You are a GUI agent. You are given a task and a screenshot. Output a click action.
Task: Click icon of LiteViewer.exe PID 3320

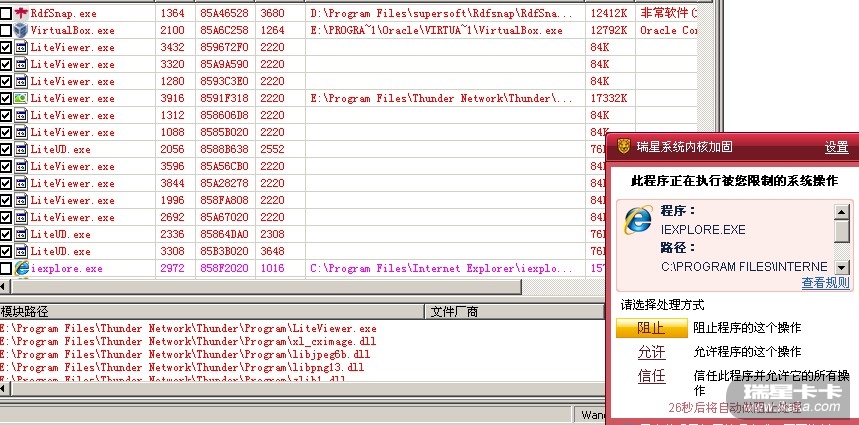click(21, 64)
